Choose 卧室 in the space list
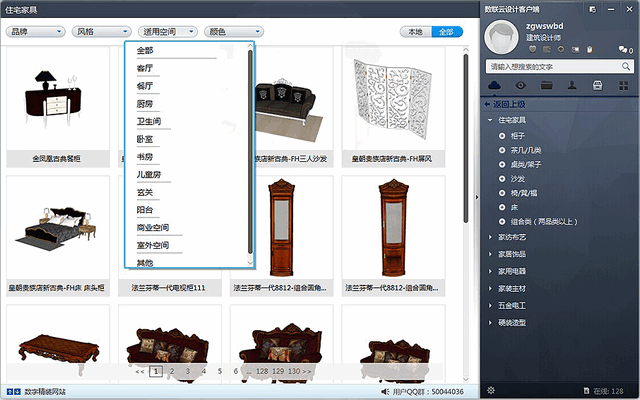 (x=145, y=139)
